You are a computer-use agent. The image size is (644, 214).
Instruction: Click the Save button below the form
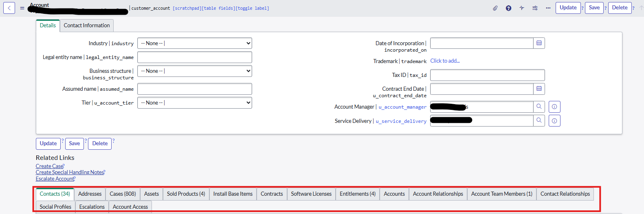point(75,144)
